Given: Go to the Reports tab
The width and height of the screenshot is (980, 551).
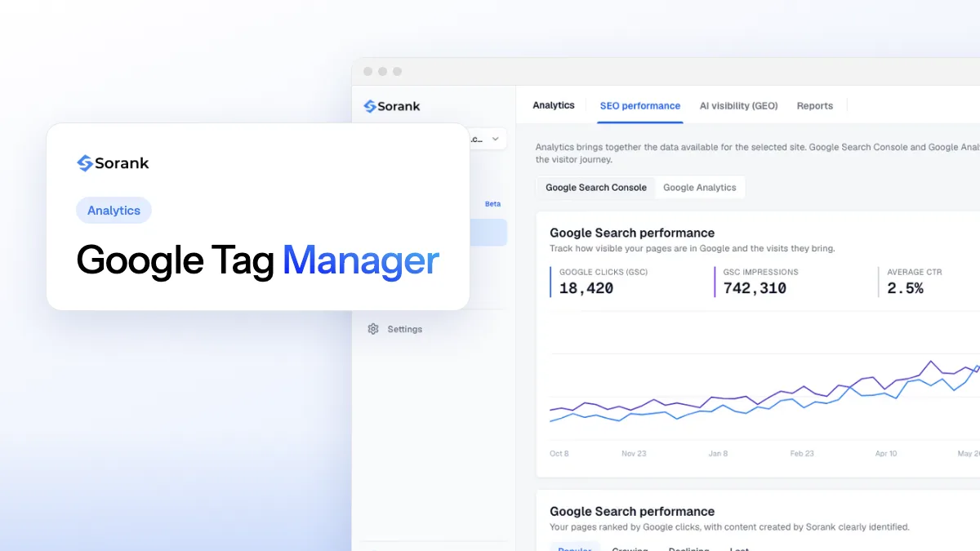Looking at the screenshot, I should point(815,106).
